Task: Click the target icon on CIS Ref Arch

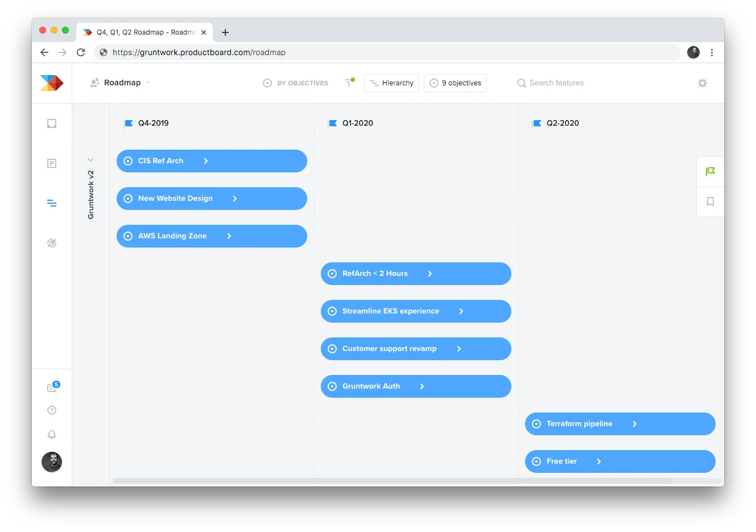Action: coord(128,161)
